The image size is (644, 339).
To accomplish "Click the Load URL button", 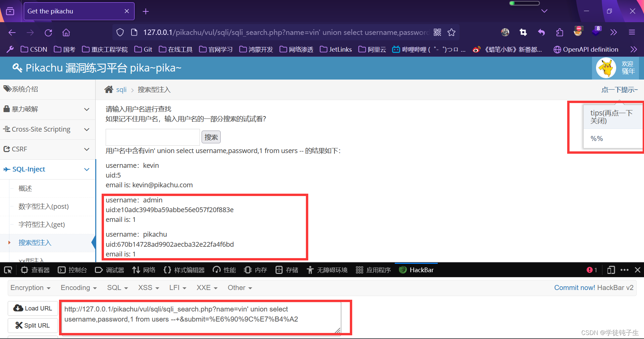I will (x=33, y=308).
